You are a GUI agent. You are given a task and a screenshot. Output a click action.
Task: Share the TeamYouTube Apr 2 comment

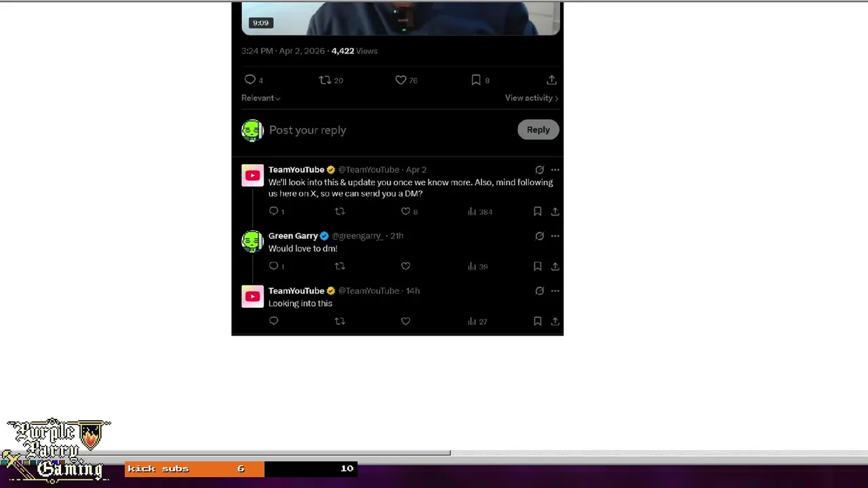click(x=555, y=211)
